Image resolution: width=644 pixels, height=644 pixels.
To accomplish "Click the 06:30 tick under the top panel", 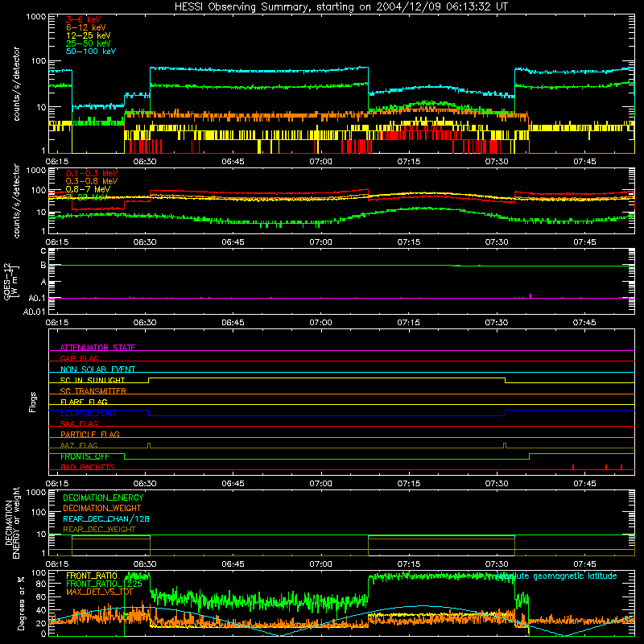I will click(145, 162).
